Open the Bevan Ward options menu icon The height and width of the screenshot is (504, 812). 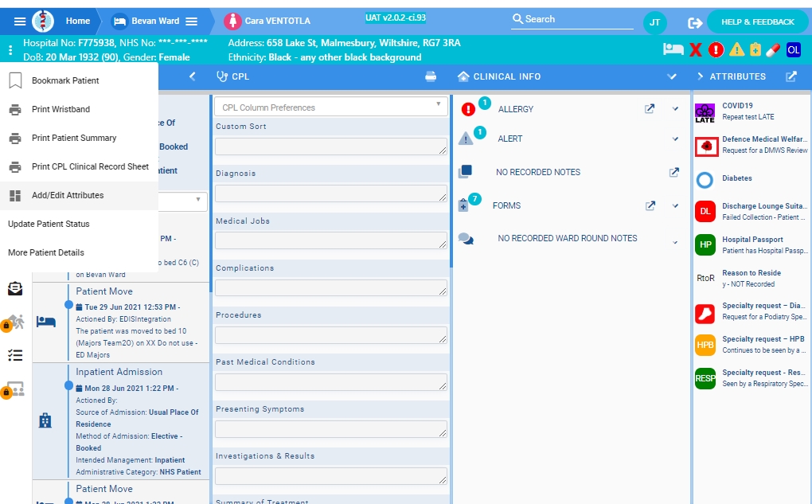click(192, 21)
